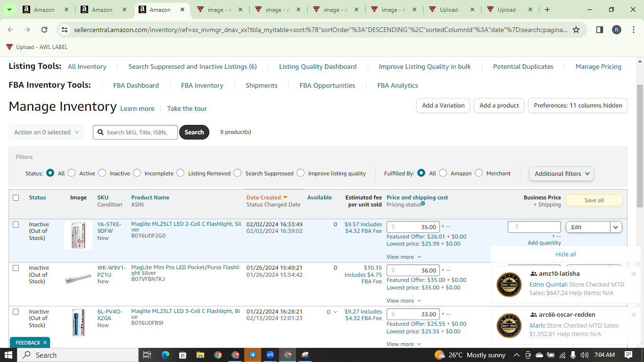Expand View more for the 3-Cell Blue flashlight
The image size is (644, 362).
pyautogui.click(x=404, y=344)
